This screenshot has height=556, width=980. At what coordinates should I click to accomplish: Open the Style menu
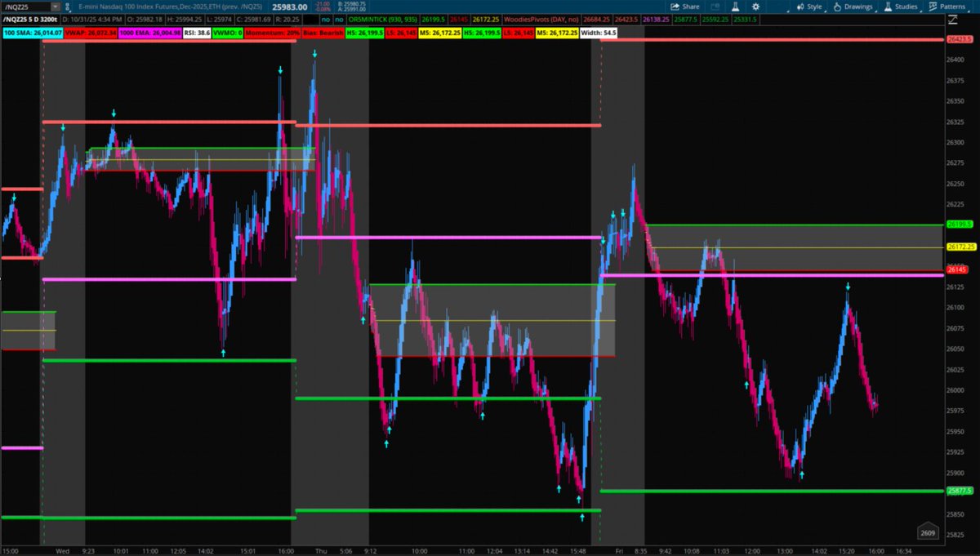(x=809, y=7)
